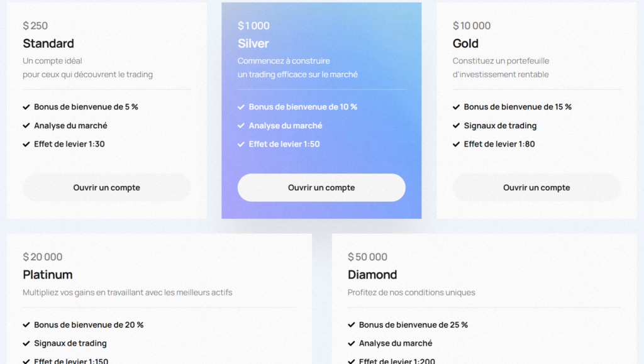The height and width of the screenshot is (364, 644).
Task: Click checkmark beside Standard 5 % welcome bonus
Action: 26,107
